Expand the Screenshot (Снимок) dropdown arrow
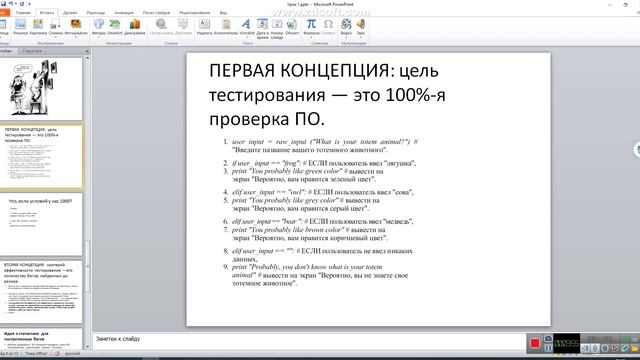The image size is (640, 360). [x=56, y=37]
